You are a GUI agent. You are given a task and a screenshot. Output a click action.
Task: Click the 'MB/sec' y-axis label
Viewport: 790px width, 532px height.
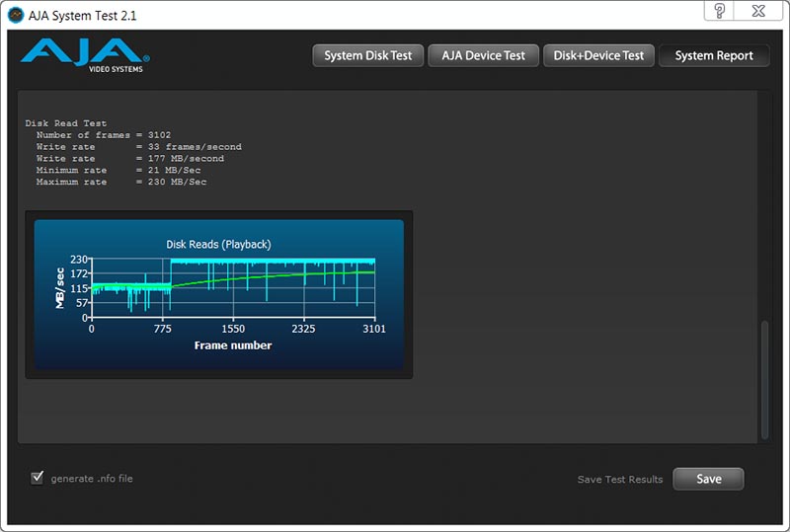pos(60,288)
